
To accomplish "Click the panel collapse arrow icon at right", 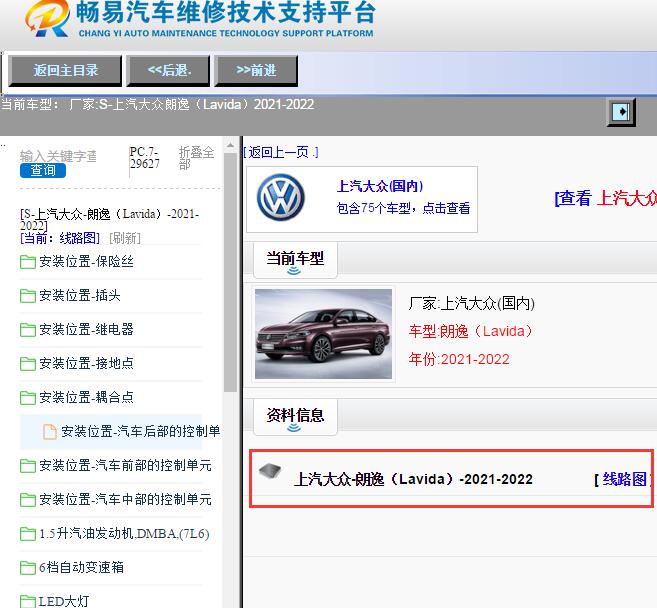I will (x=621, y=112).
